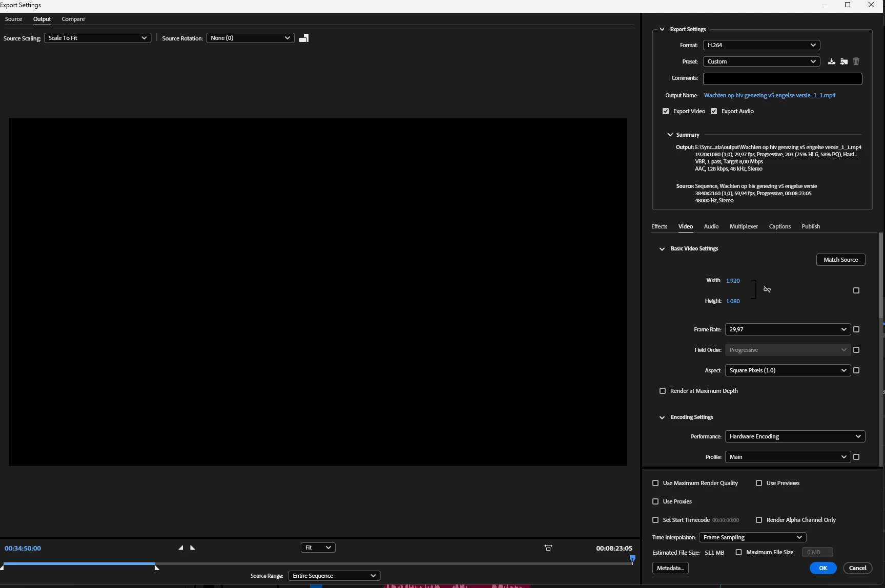Open the Preset Custom dropdown
This screenshot has width=885, height=588.
(761, 61)
